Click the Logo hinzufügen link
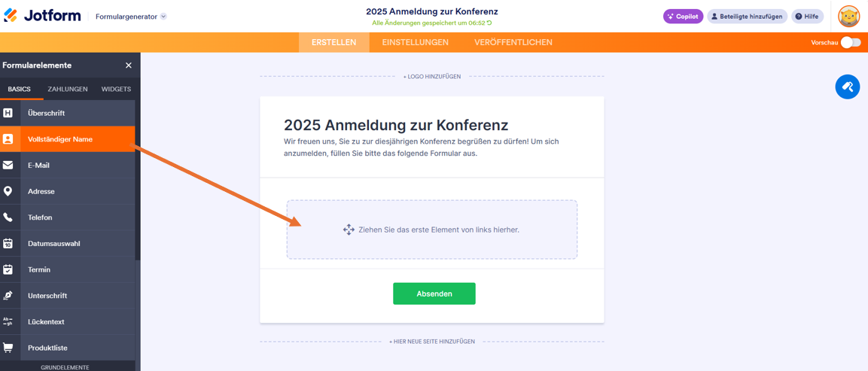868x371 pixels. click(432, 77)
